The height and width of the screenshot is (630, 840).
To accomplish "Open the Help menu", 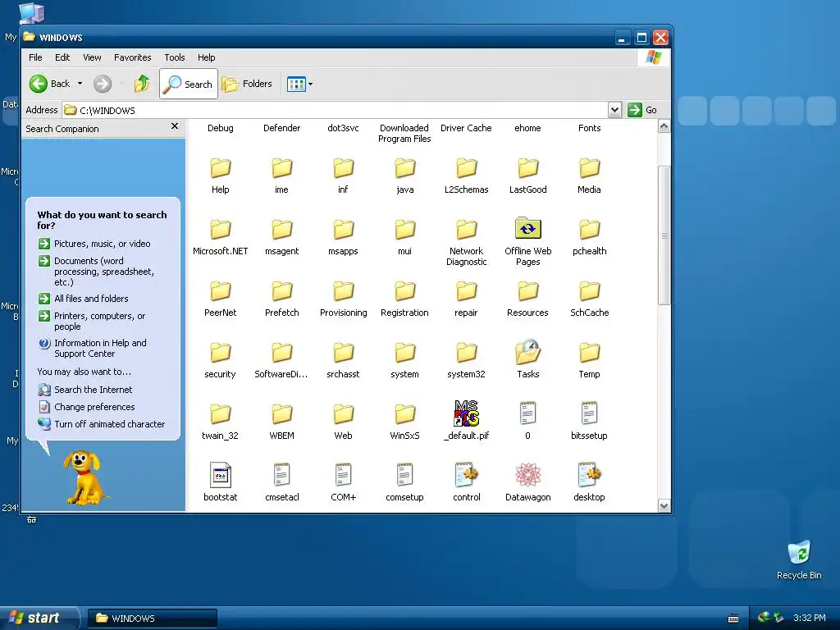I will point(206,57).
